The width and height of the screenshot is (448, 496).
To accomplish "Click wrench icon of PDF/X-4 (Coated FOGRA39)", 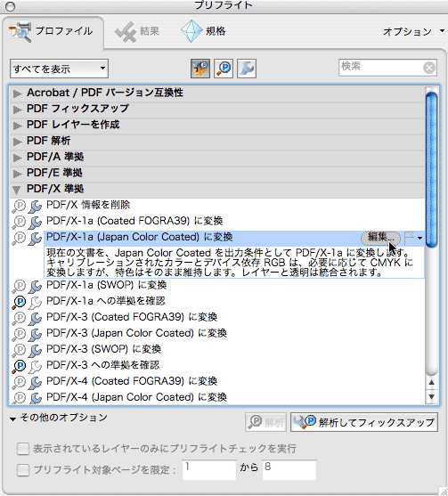I will click(x=35, y=383).
